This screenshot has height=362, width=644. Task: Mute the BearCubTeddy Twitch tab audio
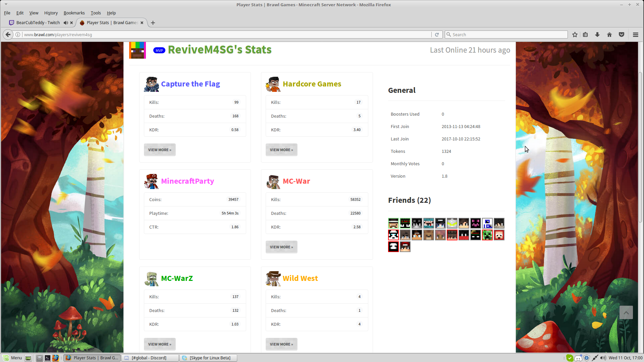pos(66,23)
